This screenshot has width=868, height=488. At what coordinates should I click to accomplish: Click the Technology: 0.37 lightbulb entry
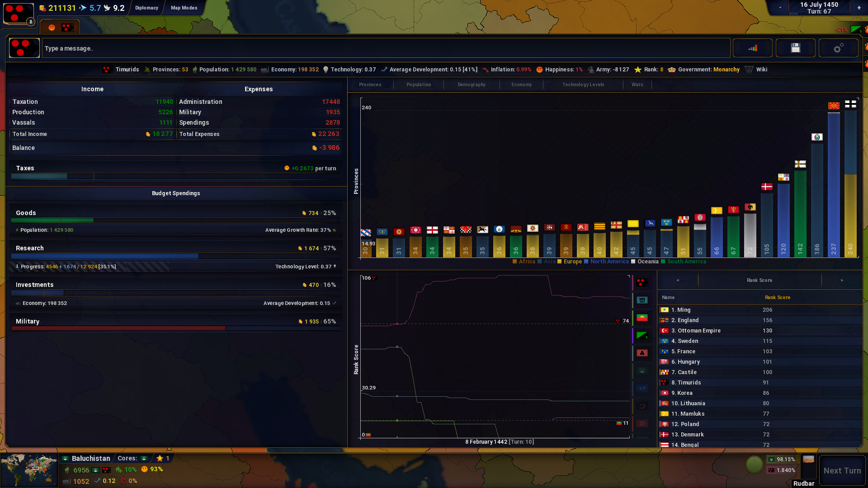tap(349, 70)
